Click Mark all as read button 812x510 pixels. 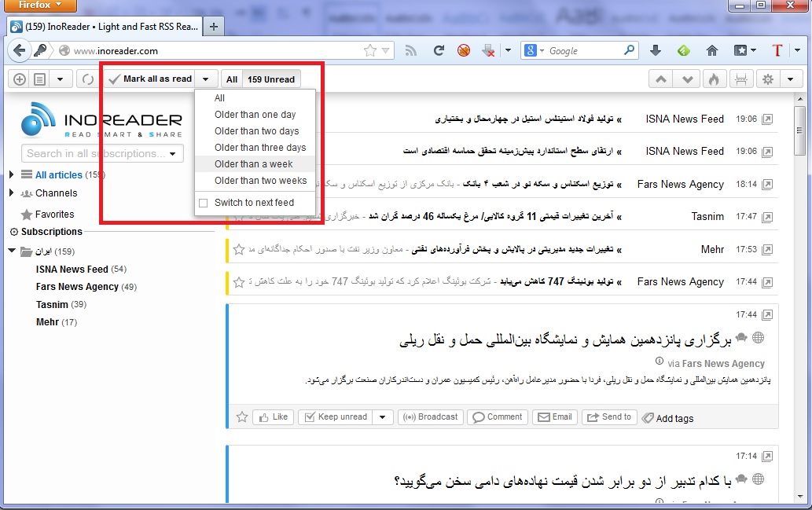(x=151, y=79)
